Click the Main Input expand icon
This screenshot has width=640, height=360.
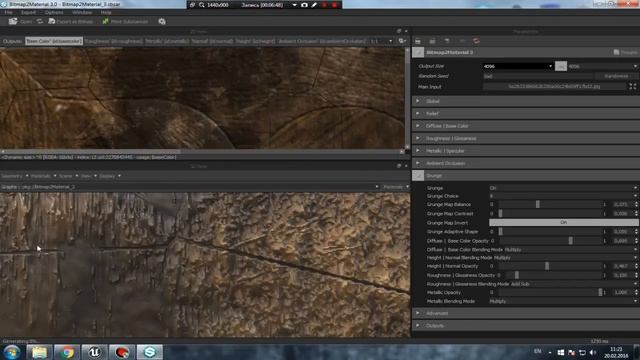633,87
